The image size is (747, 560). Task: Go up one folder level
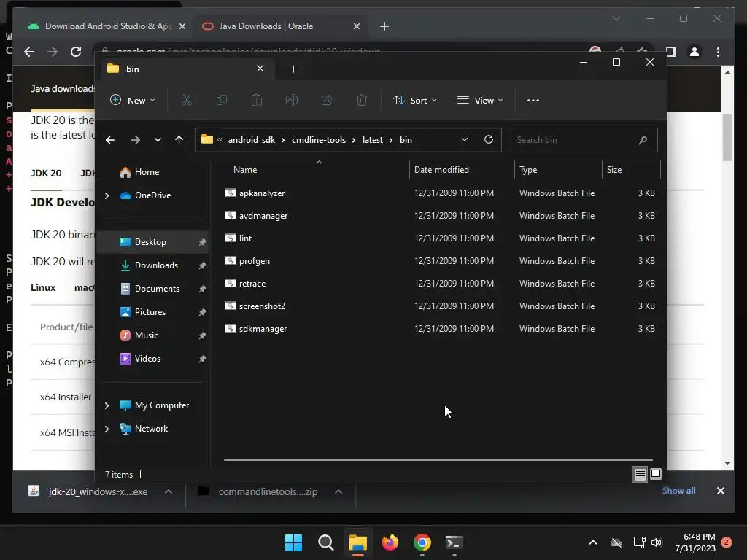coord(179,140)
